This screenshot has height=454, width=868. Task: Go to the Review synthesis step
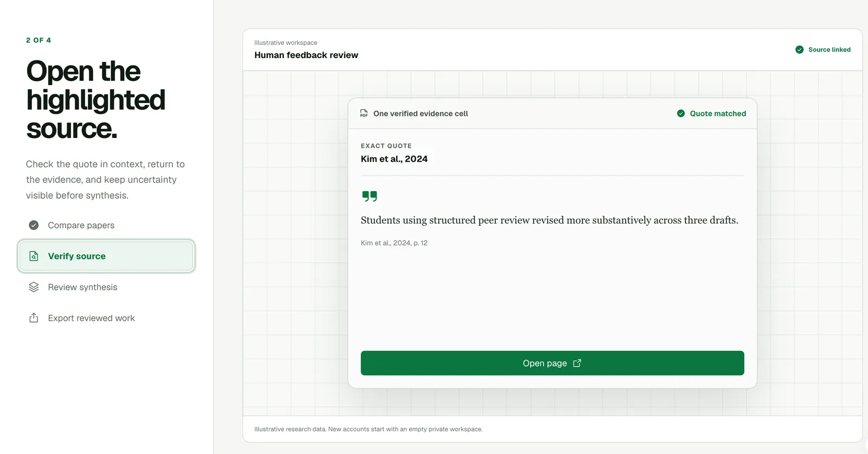pos(106,287)
